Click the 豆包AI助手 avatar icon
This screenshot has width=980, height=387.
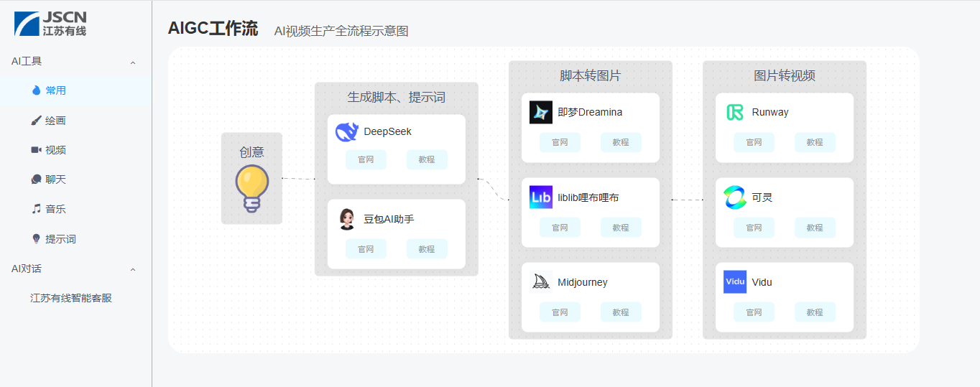click(346, 219)
